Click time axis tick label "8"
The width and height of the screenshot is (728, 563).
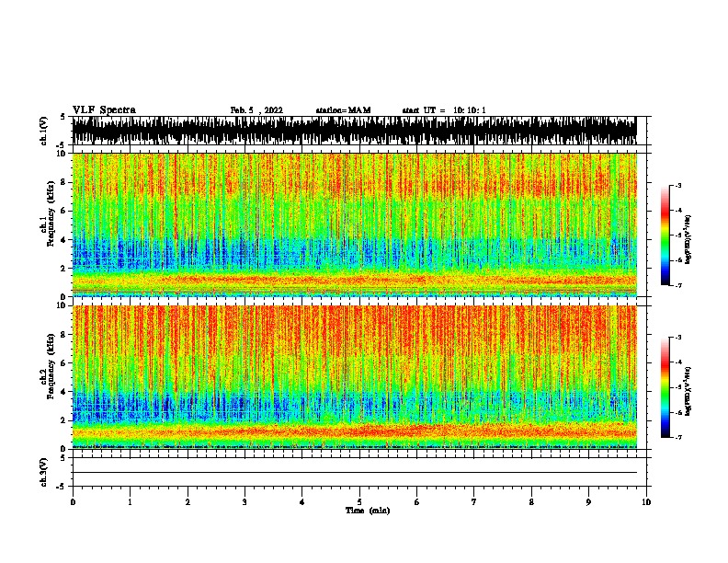[531, 502]
